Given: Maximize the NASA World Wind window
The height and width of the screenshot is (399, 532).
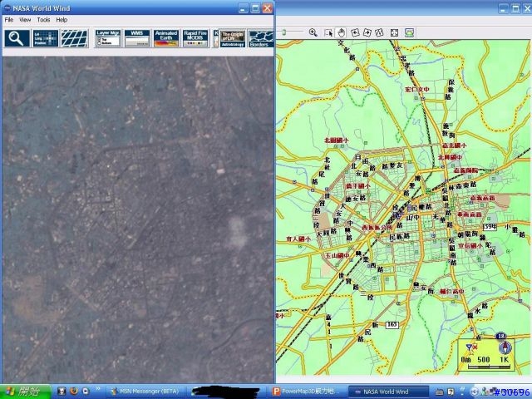Looking at the screenshot, I should pos(255,8).
